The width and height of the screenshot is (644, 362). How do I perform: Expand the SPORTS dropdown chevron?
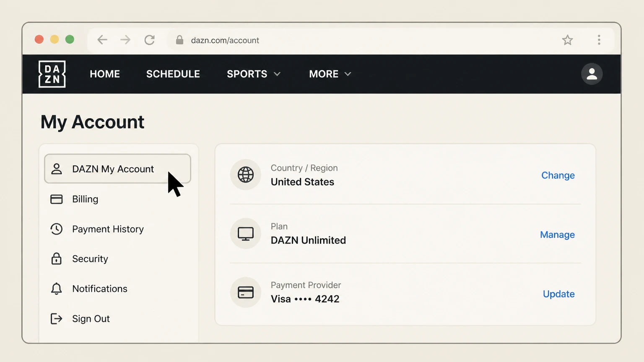(277, 74)
